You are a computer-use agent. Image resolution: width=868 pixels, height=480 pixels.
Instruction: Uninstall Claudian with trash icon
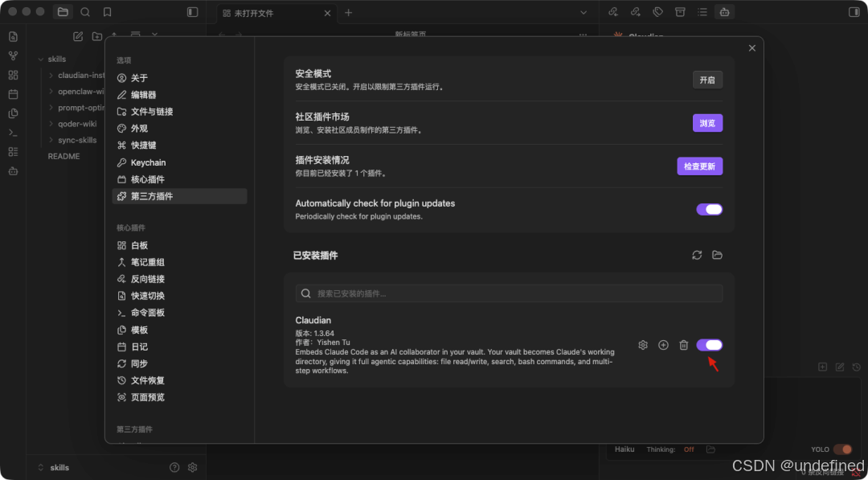click(684, 345)
